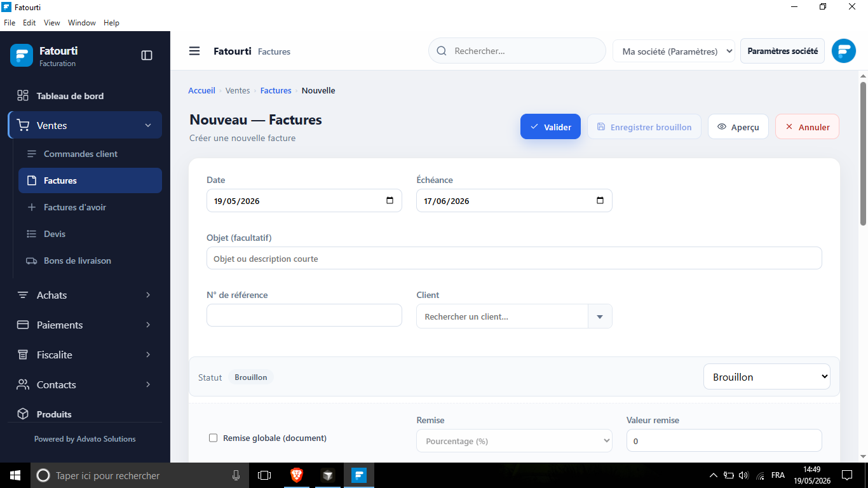This screenshot has width=868, height=488.
Task: Follow the Factures breadcrumb link
Action: [276, 91]
